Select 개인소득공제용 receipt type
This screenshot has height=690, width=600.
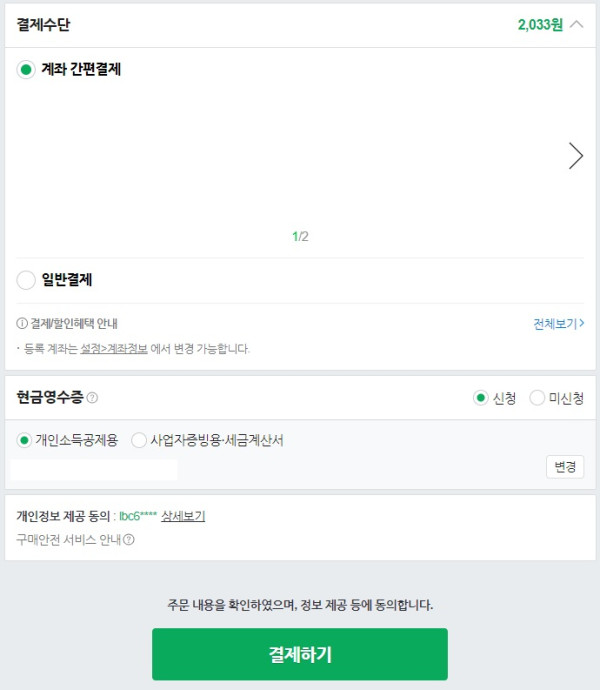(x=25, y=440)
